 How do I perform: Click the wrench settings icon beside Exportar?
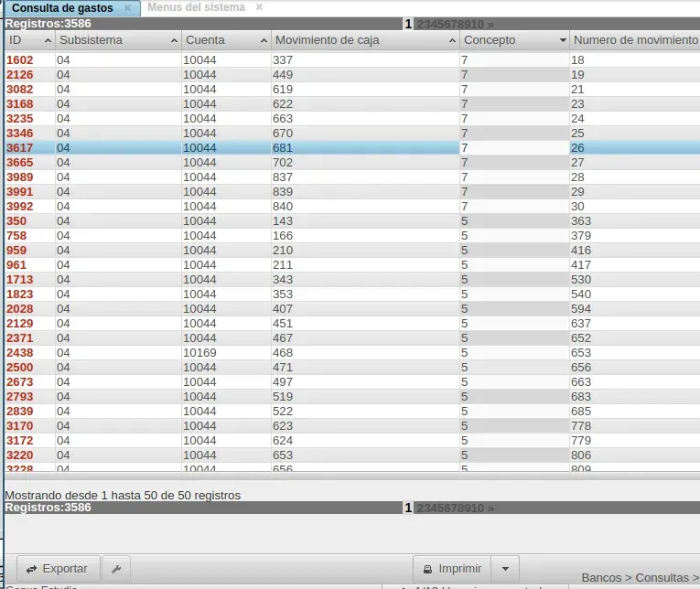click(x=115, y=569)
